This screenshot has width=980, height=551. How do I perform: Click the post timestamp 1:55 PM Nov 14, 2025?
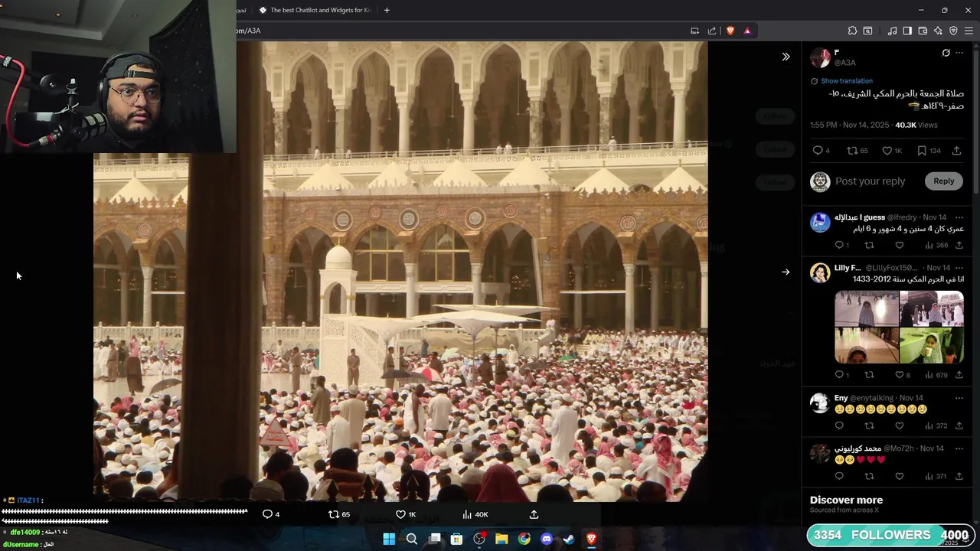pyautogui.click(x=850, y=125)
